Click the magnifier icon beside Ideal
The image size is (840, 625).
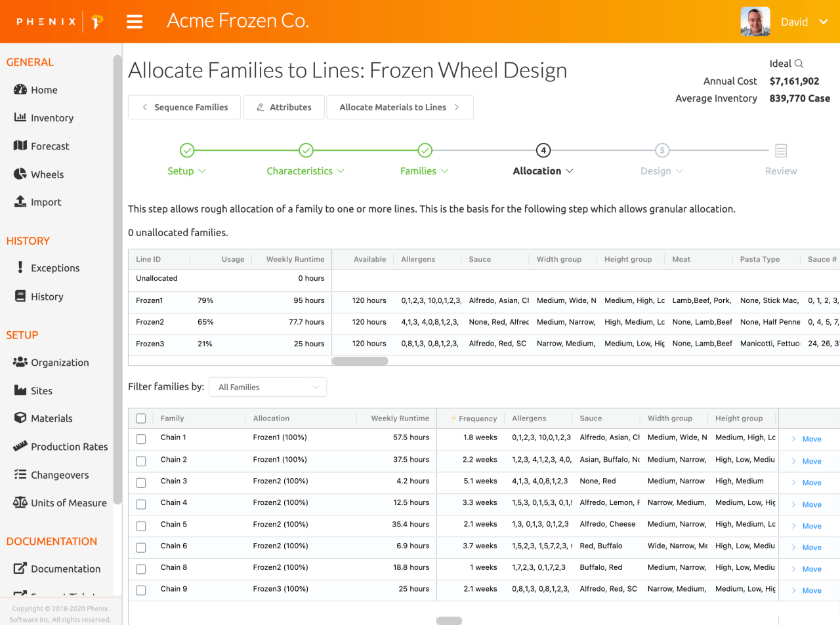(x=799, y=64)
